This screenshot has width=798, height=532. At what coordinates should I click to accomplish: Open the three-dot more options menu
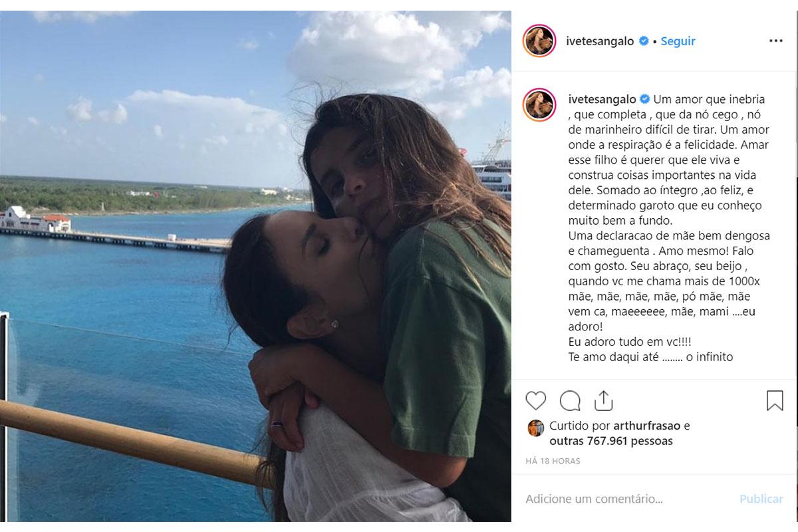coord(775,41)
